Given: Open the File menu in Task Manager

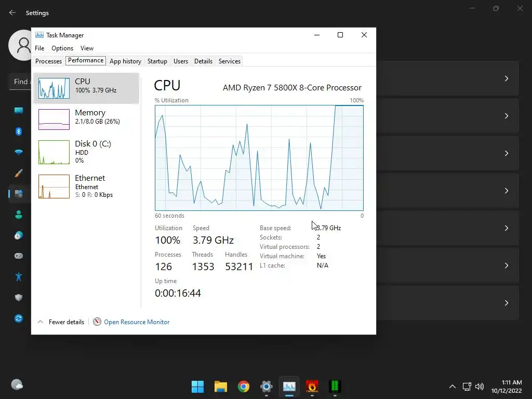Looking at the screenshot, I should (39, 48).
